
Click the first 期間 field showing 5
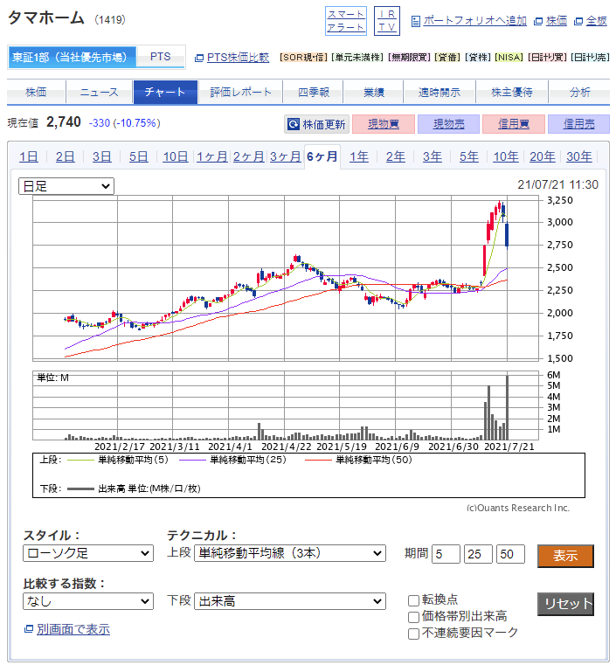[x=446, y=554]
